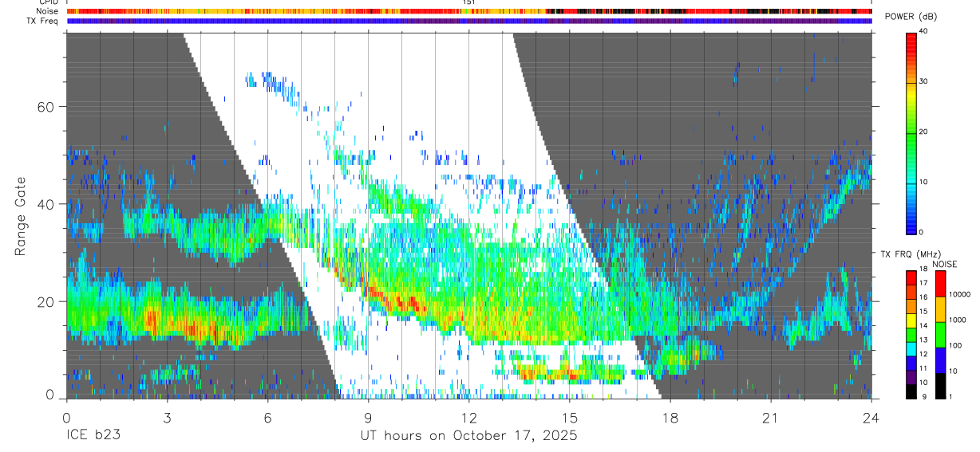This screenshot has height=452, width=980.
Task: Select the 'Range Gate' y-axis label
Action: click(20, 217)
